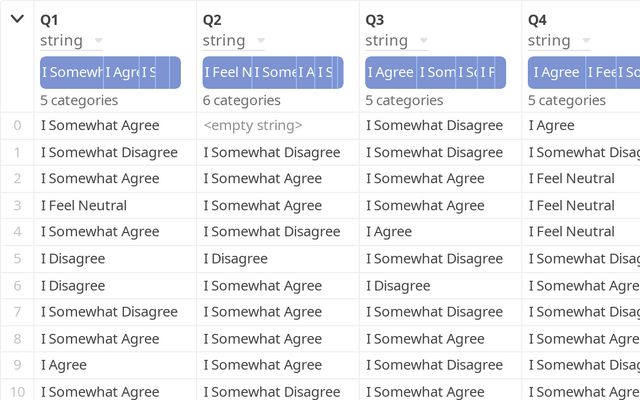
Task: Click Q1 '5 categories' summary label
Action: pos(78,100)
